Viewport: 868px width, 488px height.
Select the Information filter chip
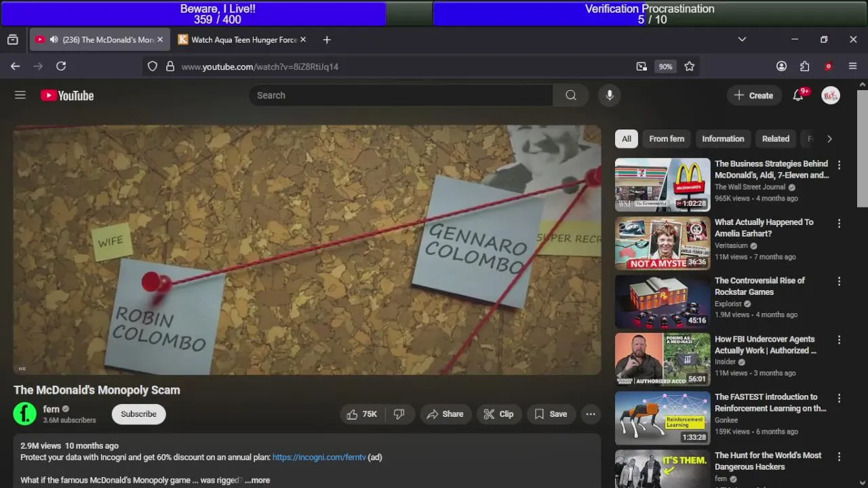[723, 139]
